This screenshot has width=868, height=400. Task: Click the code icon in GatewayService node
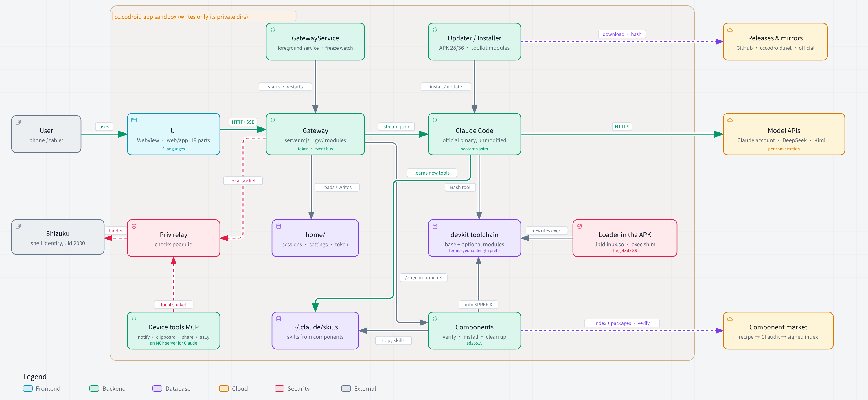[273, 30]
